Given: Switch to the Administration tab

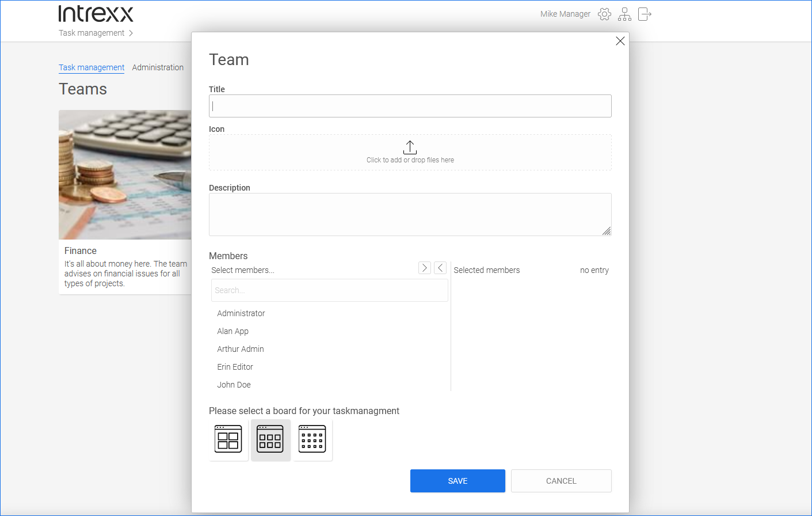Looking at the screenshot, I should (158, 67).
